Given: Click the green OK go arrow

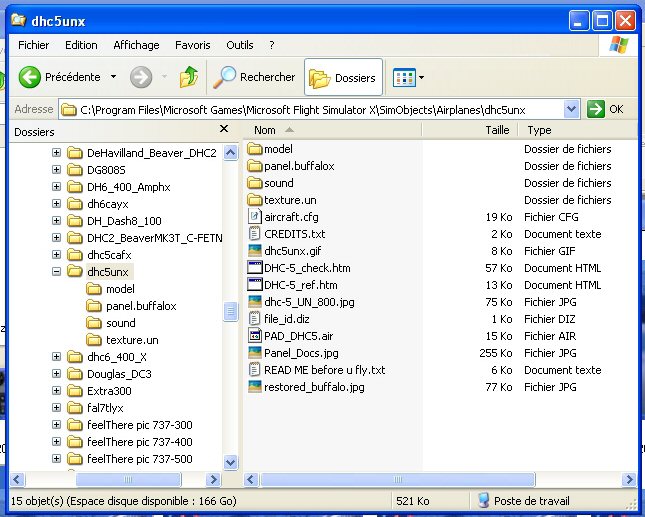Looking at the screenshot, I should 596,109.
